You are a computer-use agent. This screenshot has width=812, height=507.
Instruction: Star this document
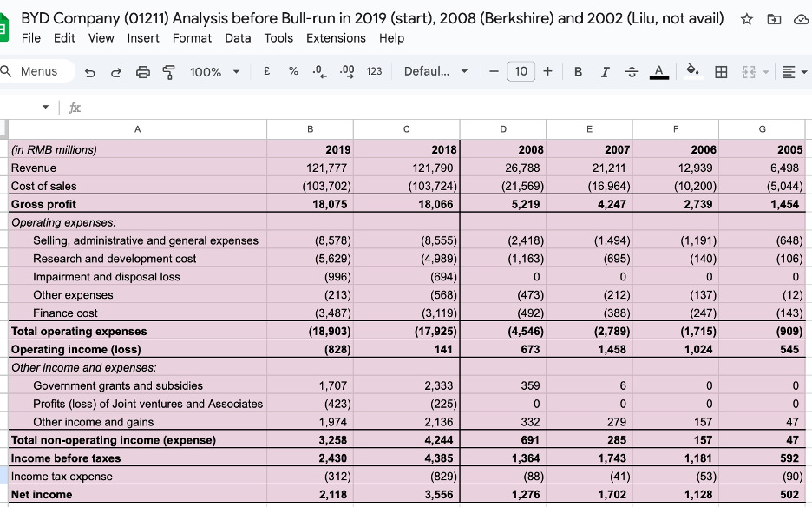(x=745, y=19)
